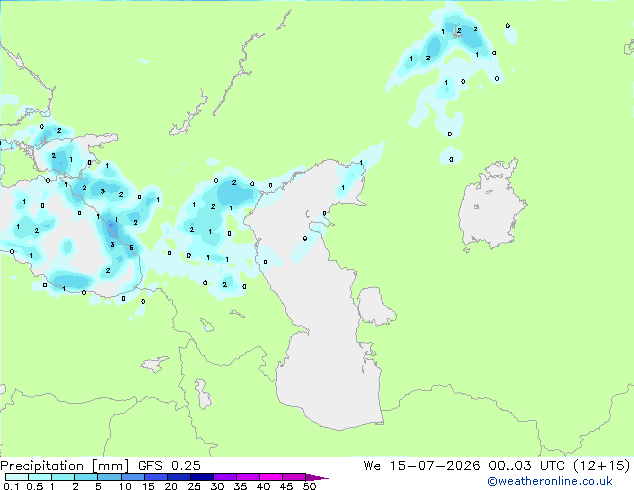Select the '15' legend scale label
The image size is (634, 490).
point(148,486)
